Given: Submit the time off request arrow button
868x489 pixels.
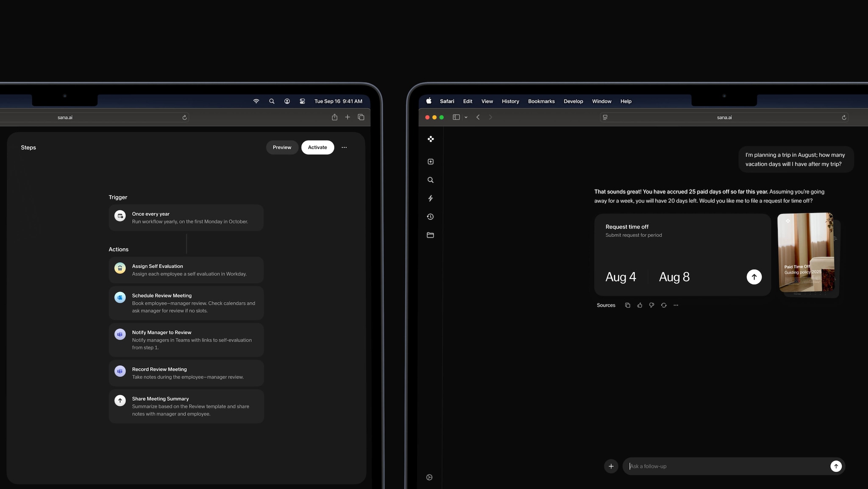Looking at the screenshot, I should [x=754, y=277].
